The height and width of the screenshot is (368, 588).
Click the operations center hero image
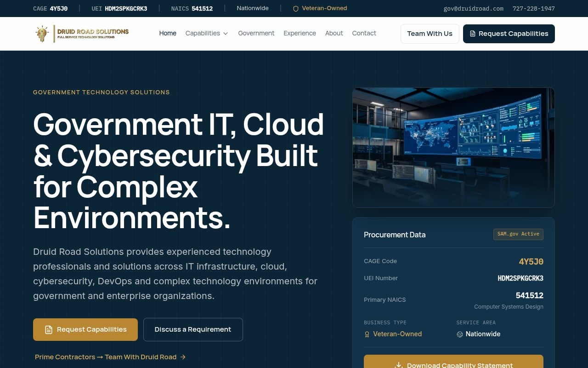click(453, 148)
